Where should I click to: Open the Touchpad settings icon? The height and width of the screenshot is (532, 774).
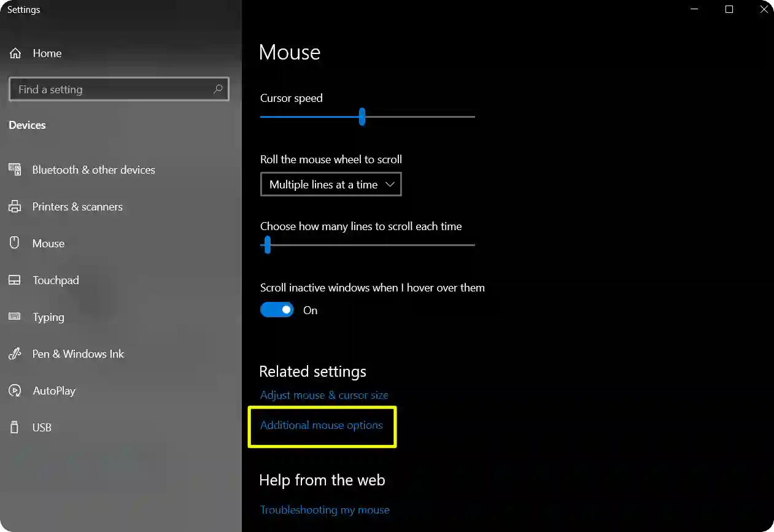click(14, 280)
